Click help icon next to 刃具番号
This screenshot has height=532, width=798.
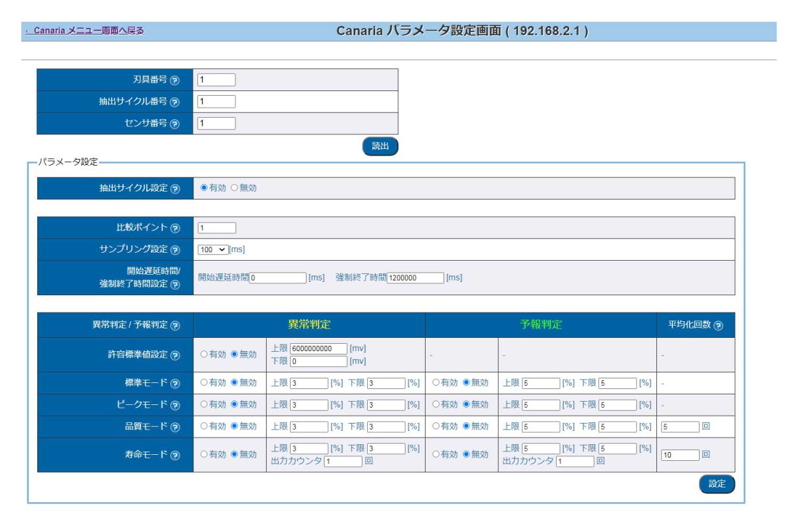pyautogui.click(x=175, y=80)
